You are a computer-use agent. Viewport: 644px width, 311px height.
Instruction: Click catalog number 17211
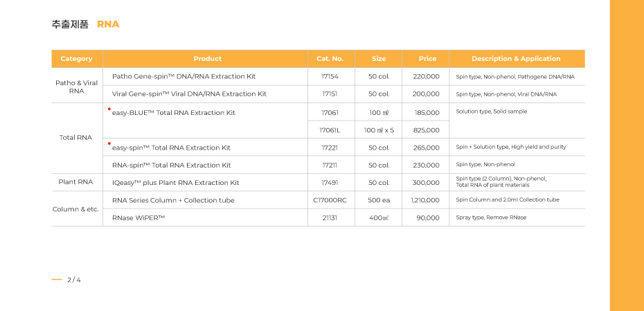[330, 165]
